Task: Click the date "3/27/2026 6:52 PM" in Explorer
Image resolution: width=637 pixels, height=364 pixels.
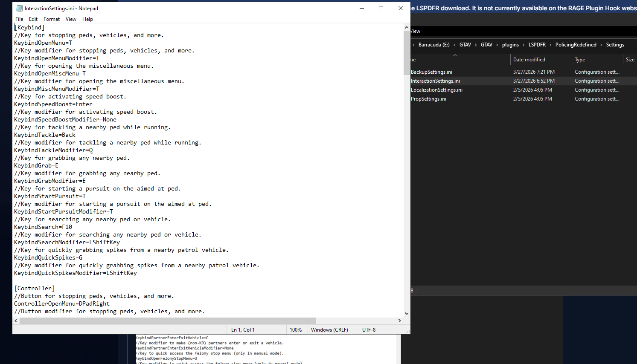Action: [x=534, y=81]
